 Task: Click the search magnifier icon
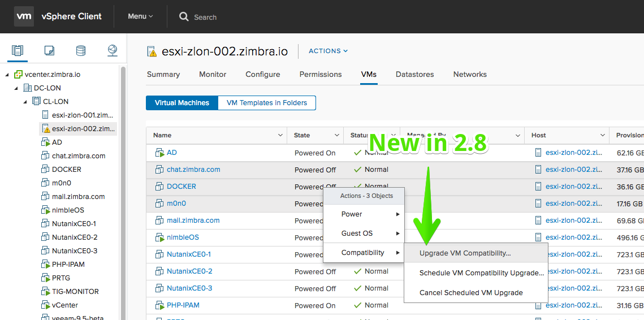tap(184, 16)
